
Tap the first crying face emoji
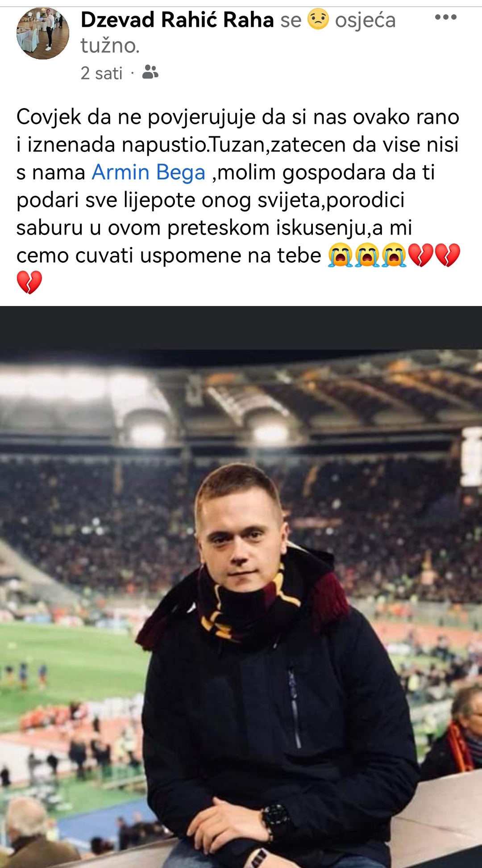tap(341, 256)
